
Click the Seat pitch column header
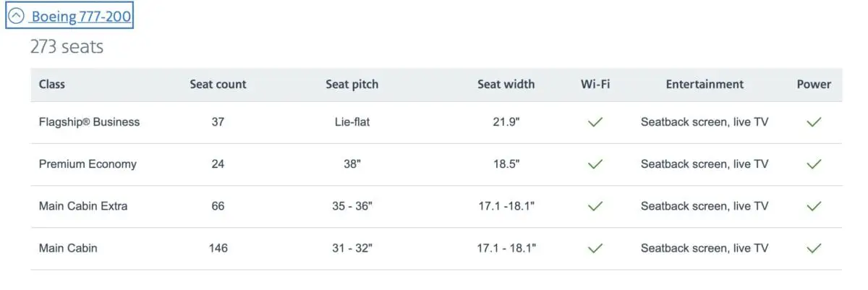[352, 84]
